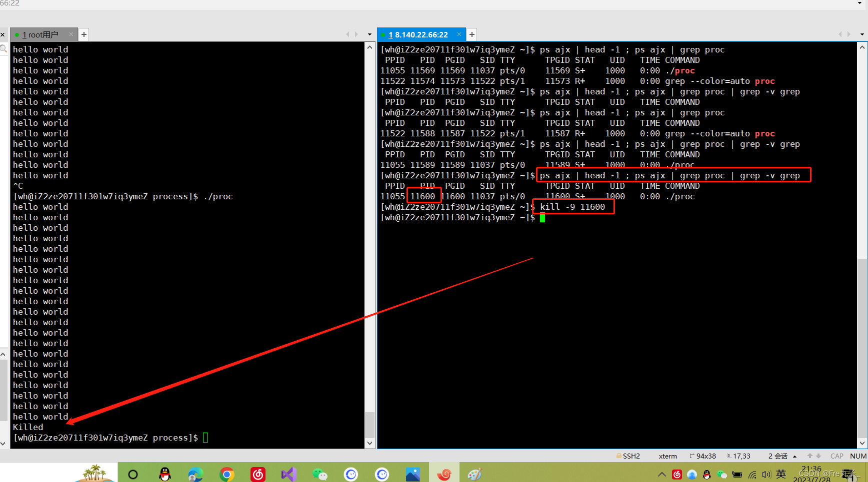Click the status bar down arrow button
868x482 pixels.
818,456
